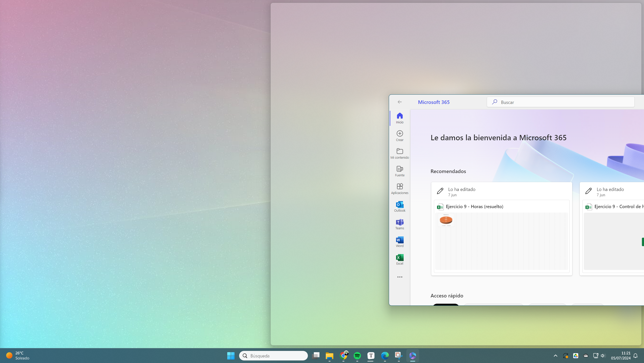Open Google Chrome from the taskbar
The height and width of the screenshot is (363, 644).
point(343,356)
